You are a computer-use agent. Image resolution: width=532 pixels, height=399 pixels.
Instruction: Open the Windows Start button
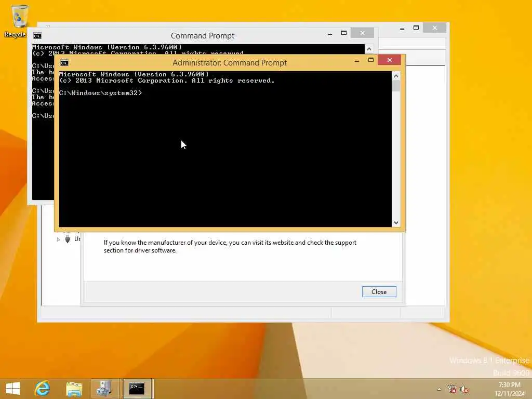coord(13,389)
